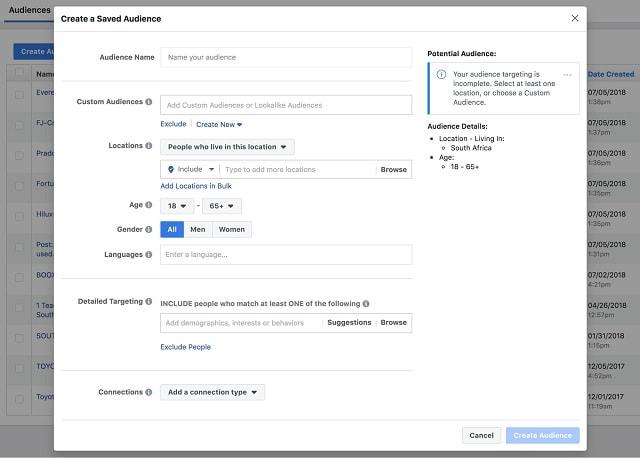Open the maximum age 65+ dropdown
This screenshot has width=640, height=458.
pos(221,206)
